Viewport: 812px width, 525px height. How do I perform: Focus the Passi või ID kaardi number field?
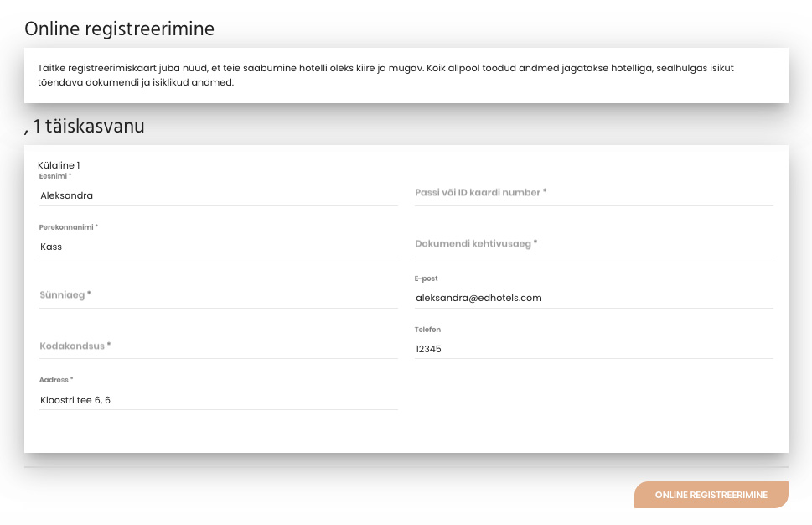point(594,193)
